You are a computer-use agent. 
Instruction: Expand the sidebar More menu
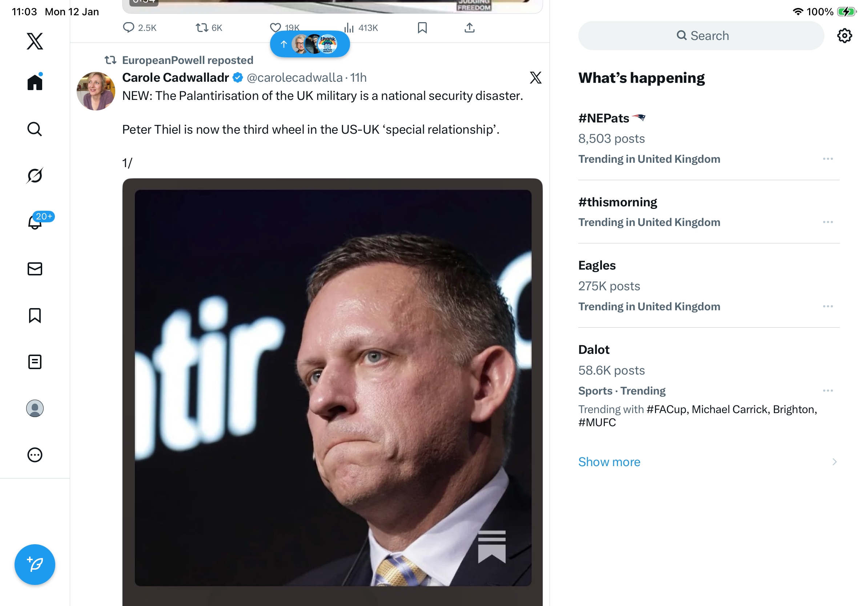coord(35,455)
